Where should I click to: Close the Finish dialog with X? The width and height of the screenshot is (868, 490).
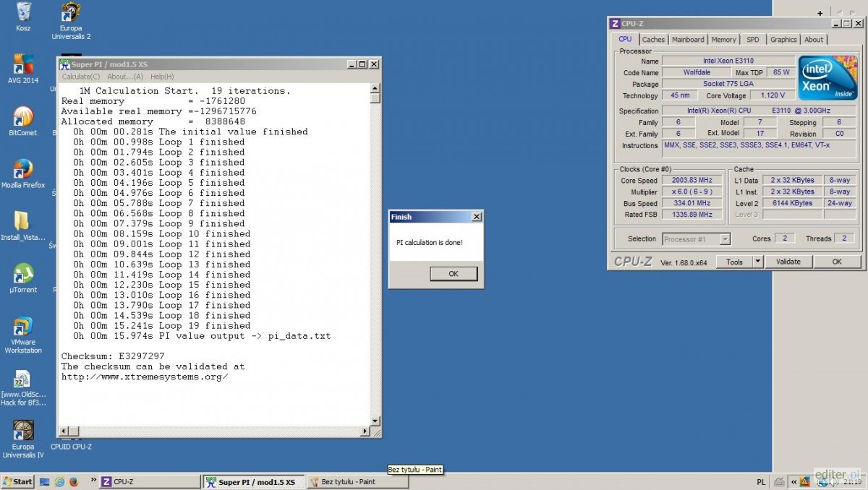pyautogui.click(x=476, y=217)
